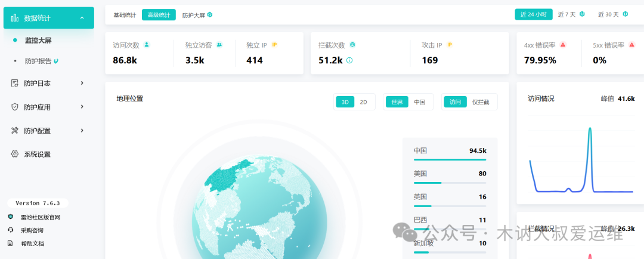Show 仅拦截 data on the map
This screenshot has height=259, width=644.
click(x=481, y=102)
